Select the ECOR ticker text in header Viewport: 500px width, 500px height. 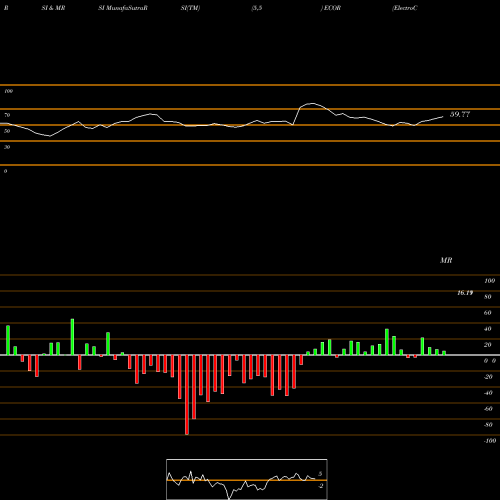332,8
